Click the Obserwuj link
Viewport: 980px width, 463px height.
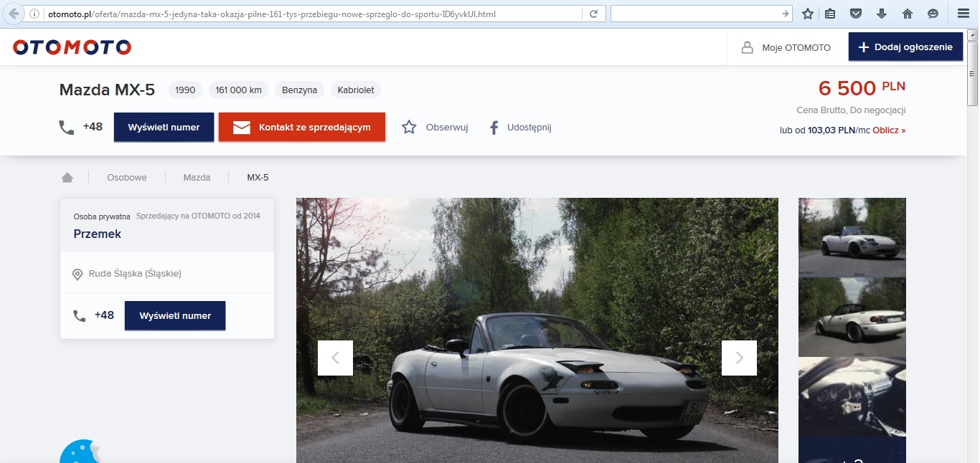tap(447, 128)
